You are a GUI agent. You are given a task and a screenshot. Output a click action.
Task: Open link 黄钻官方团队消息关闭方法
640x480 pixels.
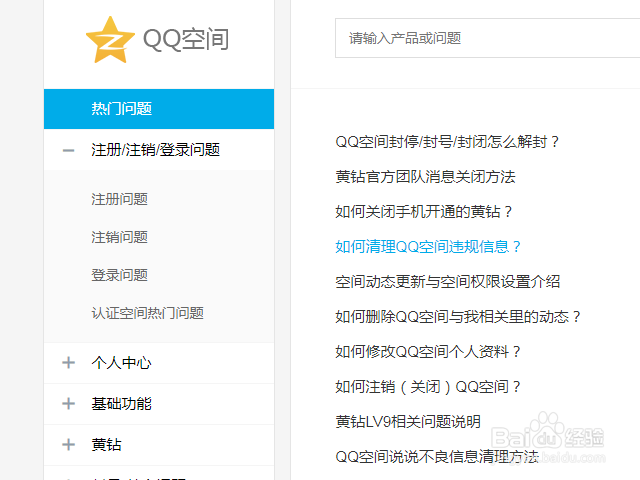425,177
